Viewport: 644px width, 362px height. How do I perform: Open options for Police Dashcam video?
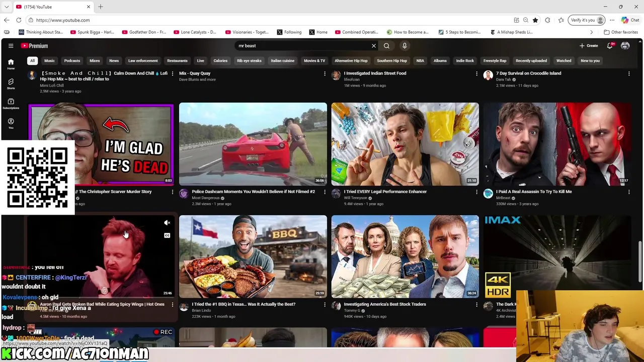coord(325,192)
